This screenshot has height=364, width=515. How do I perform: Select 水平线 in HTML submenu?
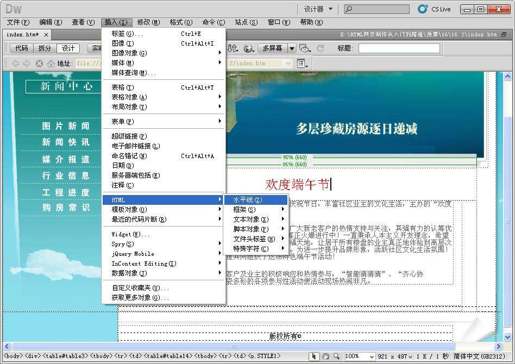point(256,200)
